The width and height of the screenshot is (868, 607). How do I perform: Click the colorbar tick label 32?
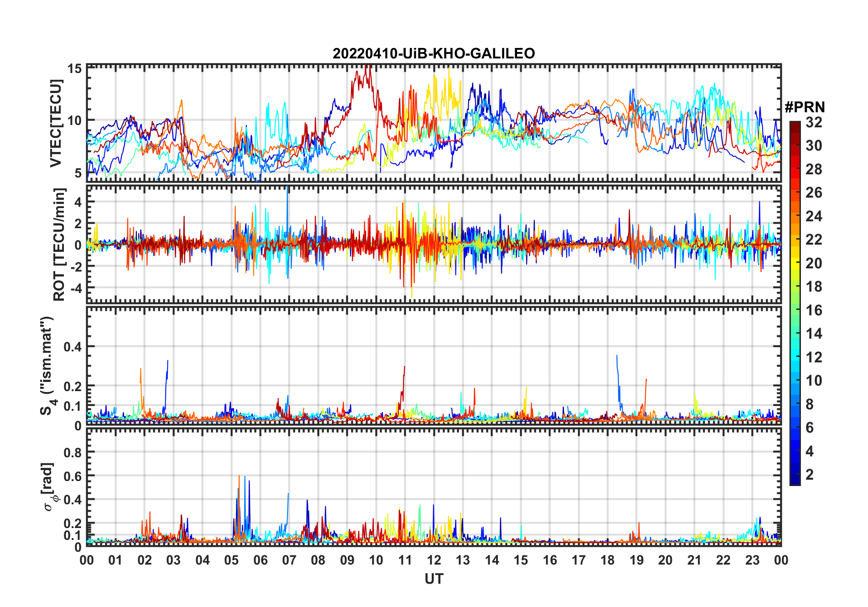point(814,122)
